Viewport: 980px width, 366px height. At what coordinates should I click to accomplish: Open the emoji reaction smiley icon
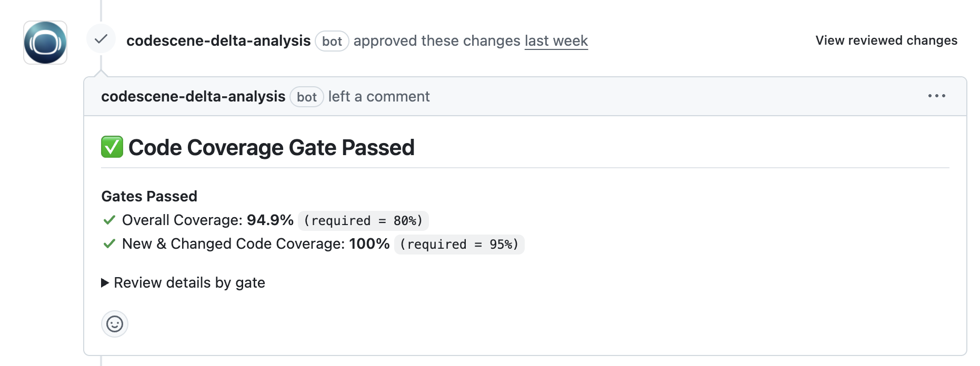114,324
